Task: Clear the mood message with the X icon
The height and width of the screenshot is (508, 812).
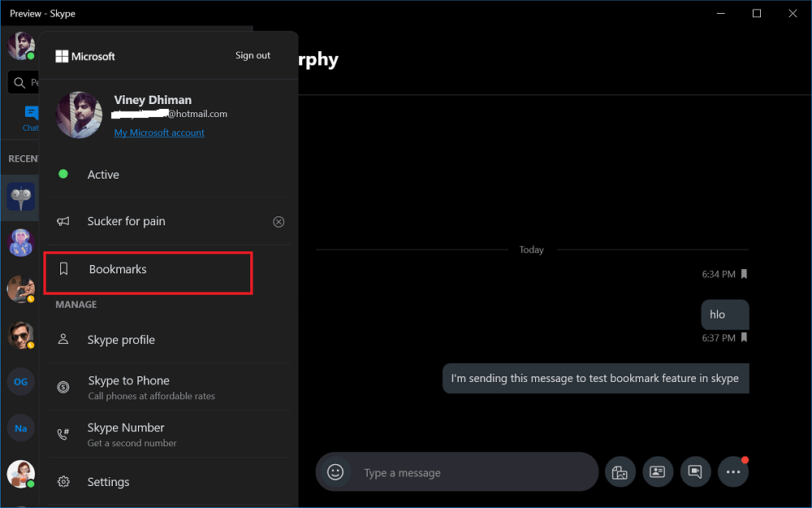Action: [279, 222]
